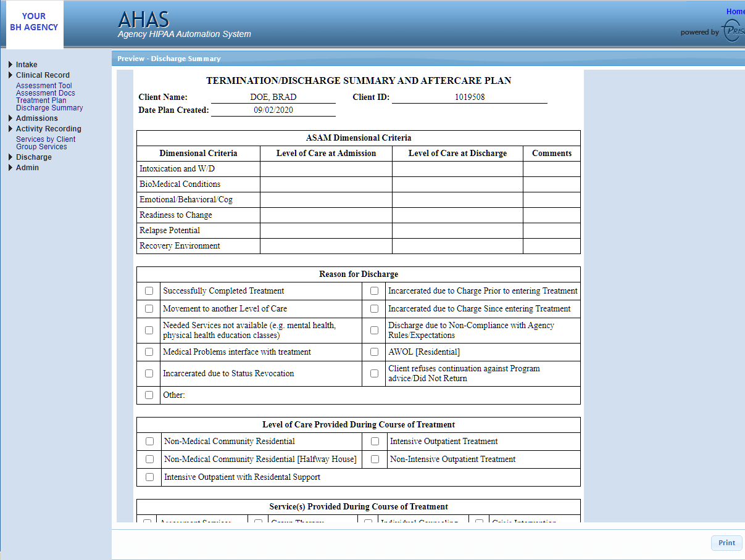Select the Activity Recording menu item
Viewport: 745px width, 560px height.
(48, 128)
